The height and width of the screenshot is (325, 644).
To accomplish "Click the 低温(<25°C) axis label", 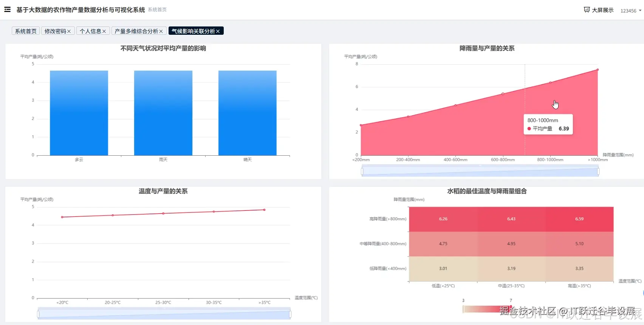I will (443, 286).
